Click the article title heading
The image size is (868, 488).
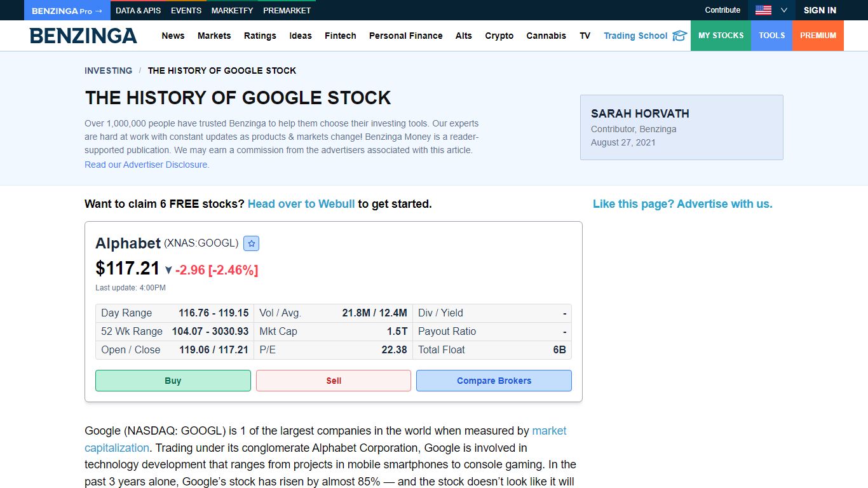click(238, 98)
